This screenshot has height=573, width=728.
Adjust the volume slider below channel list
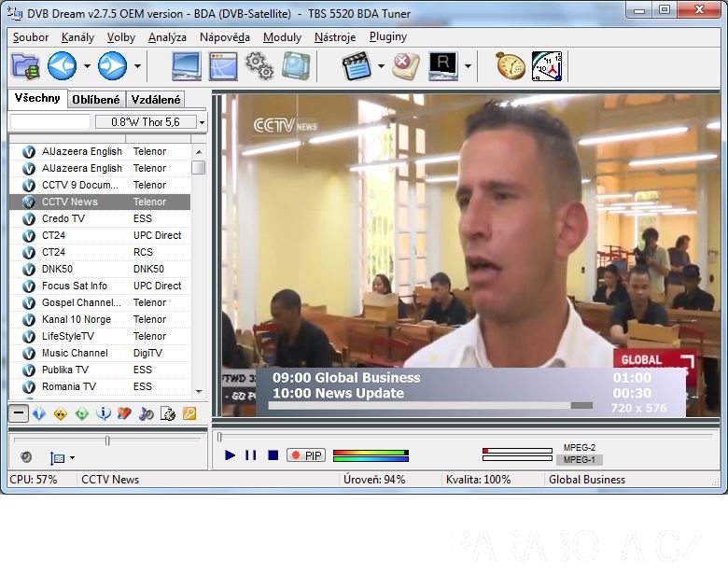(x=107, y=440)
